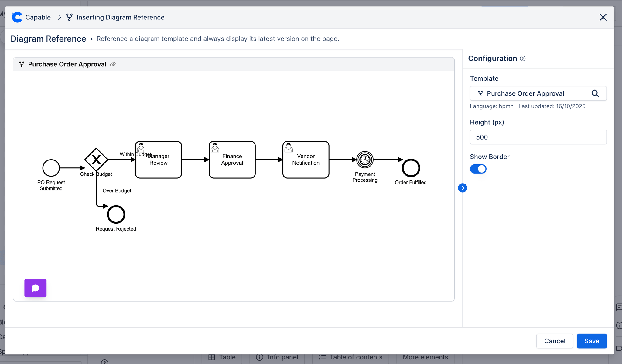Close the Diagram Reference dialog
The image size is (622, 364).
(603, 17)
